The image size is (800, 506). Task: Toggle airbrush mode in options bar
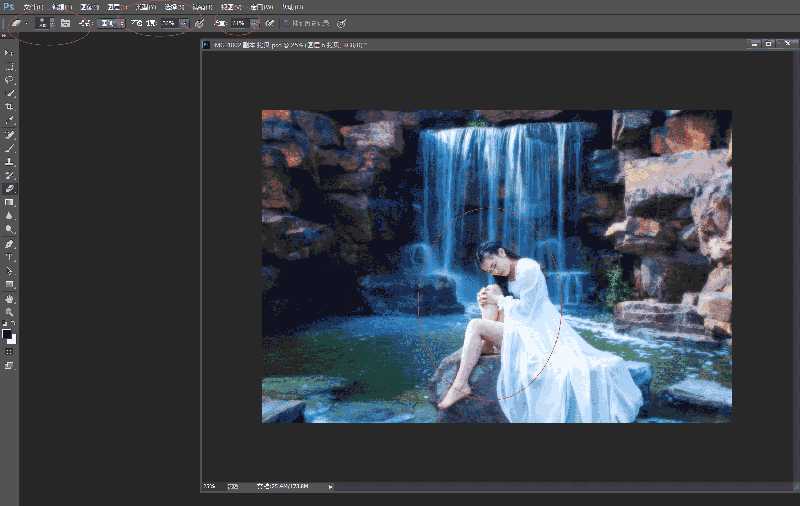tap(269, 22)
